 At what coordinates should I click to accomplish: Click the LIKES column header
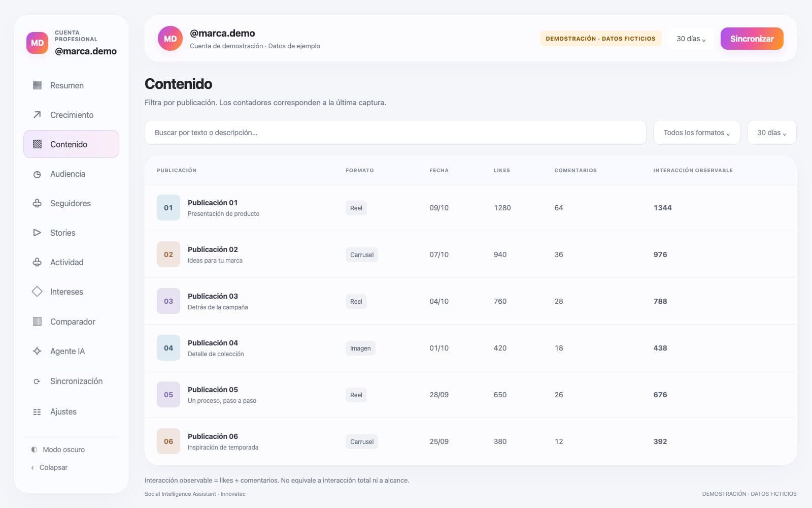tap(502, 170)
